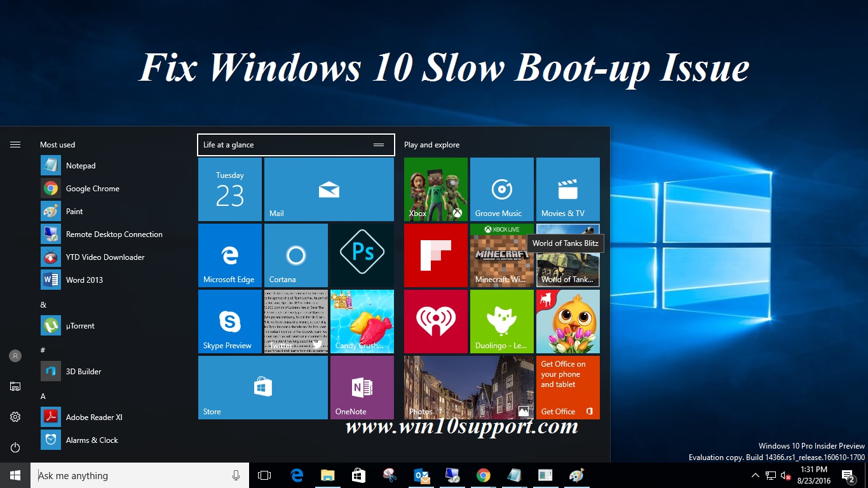The width and height of the screenshot is (868, 488).
Task: Click the # letter section header
Action: 43,350
